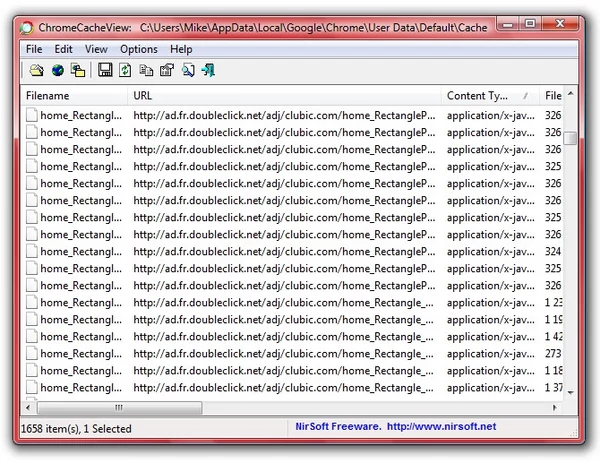Sort by the File size column header
Viewport: 600px width, 463px height.
551,96
